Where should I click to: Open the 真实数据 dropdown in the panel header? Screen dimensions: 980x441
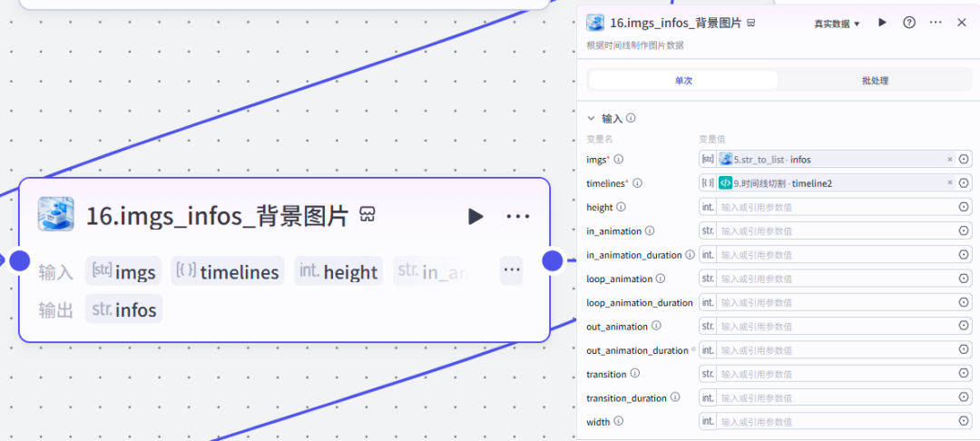click(x=837, y=24)
